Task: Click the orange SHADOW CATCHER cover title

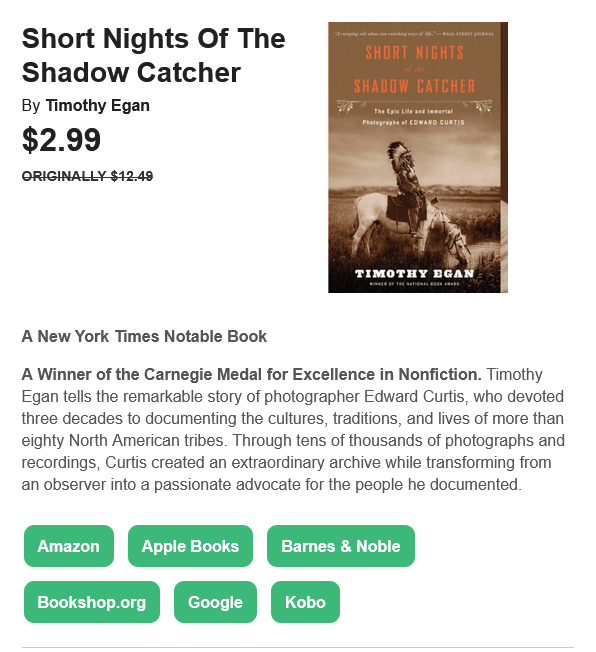Action: [x=414, y=86]
